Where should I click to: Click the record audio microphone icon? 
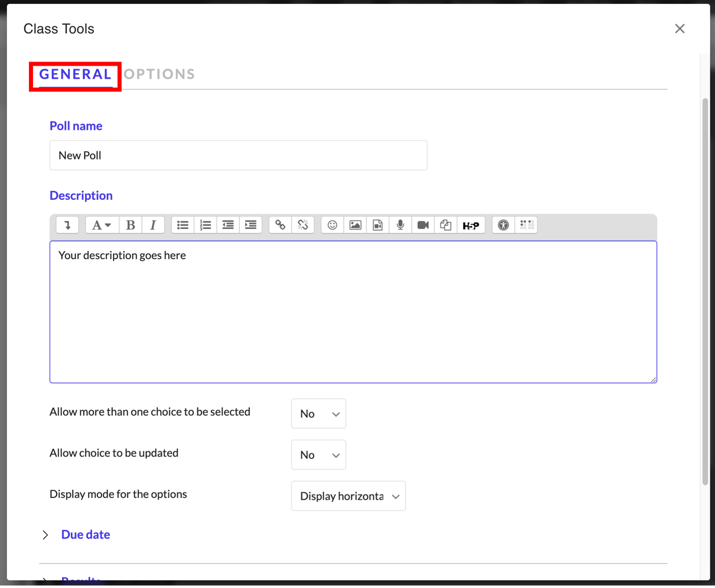(400, 225)
